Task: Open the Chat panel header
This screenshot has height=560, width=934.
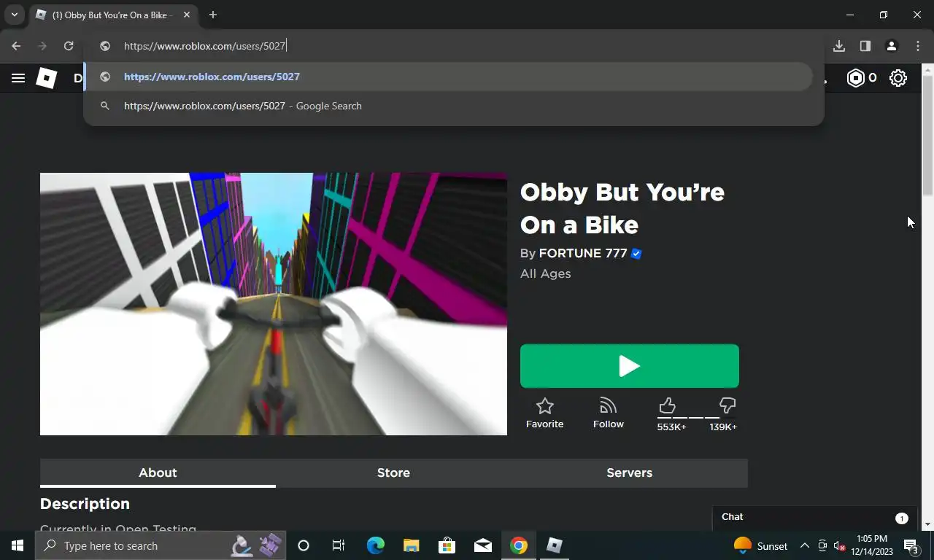Action: 814,517
